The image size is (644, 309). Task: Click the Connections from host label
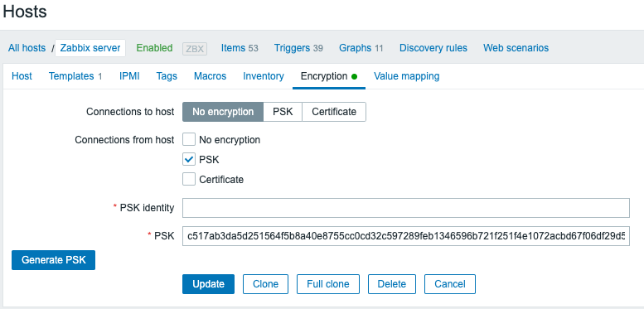click(124, 140)
